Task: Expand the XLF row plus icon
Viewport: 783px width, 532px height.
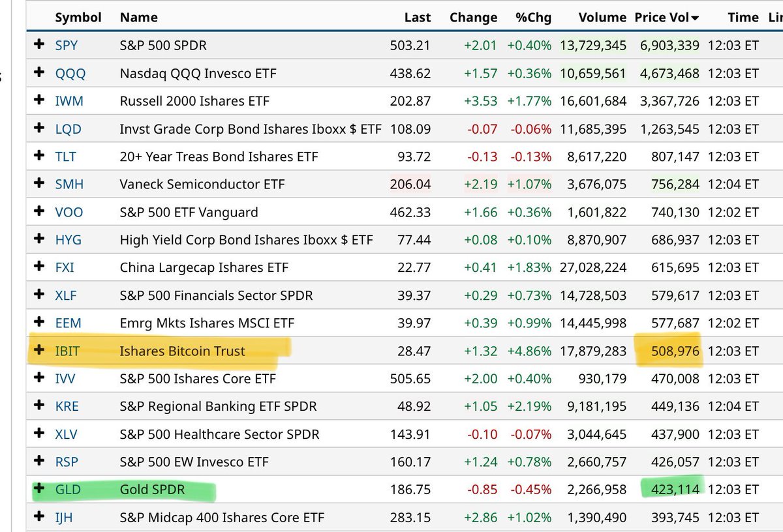Action: 39,295
